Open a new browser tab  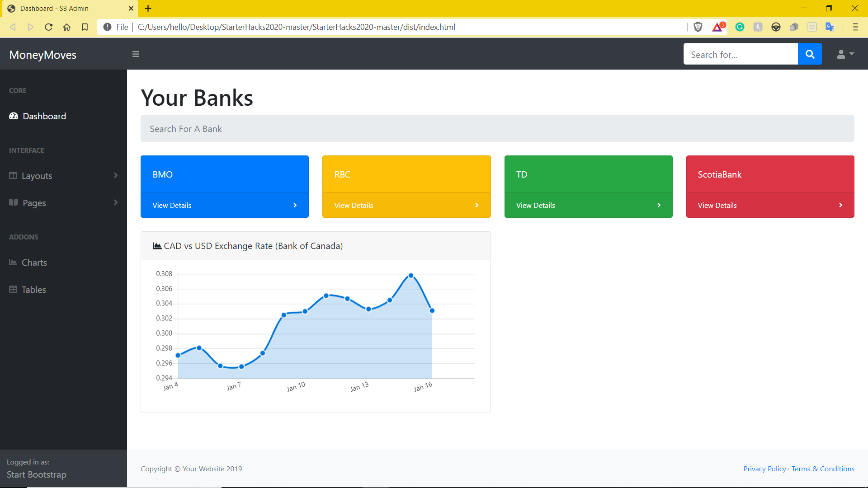pyautogui.click(x=148, y=8)
